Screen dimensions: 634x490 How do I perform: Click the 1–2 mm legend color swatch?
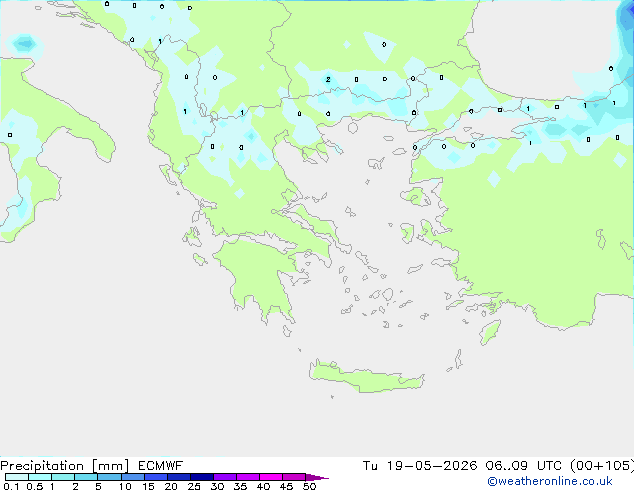pos(63,477)
